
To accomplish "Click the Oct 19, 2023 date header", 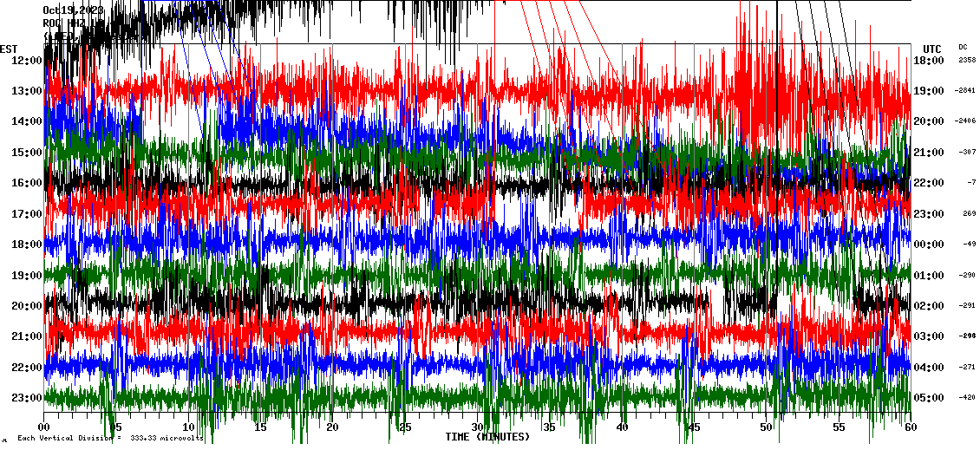I will pos(73,10).
